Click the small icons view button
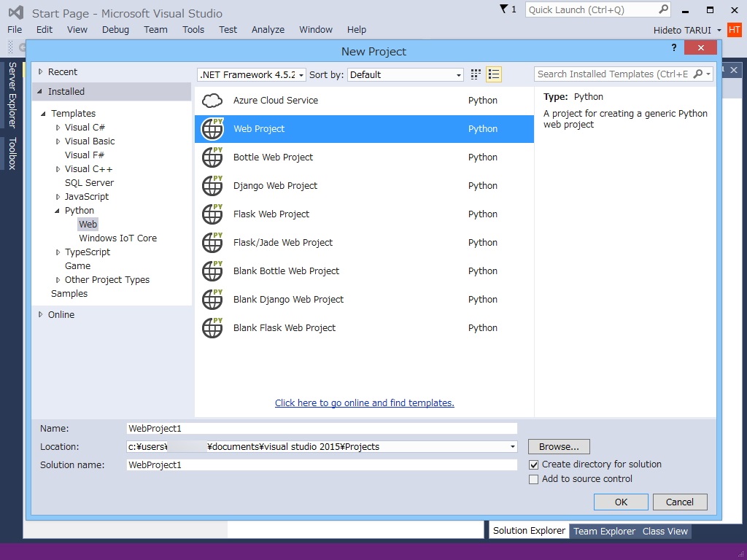Viewport: 747px width, 560px height. [x=475, y=74]
